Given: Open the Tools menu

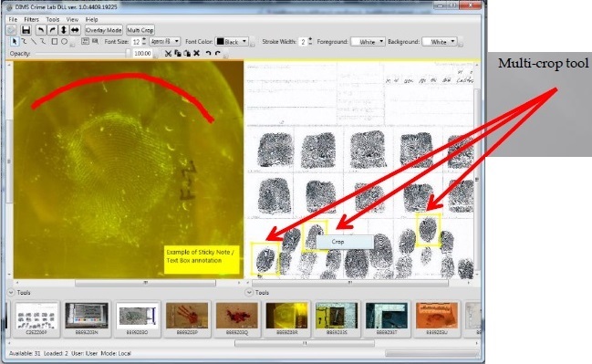Looking at the screenshot, I should pos(53,19).
